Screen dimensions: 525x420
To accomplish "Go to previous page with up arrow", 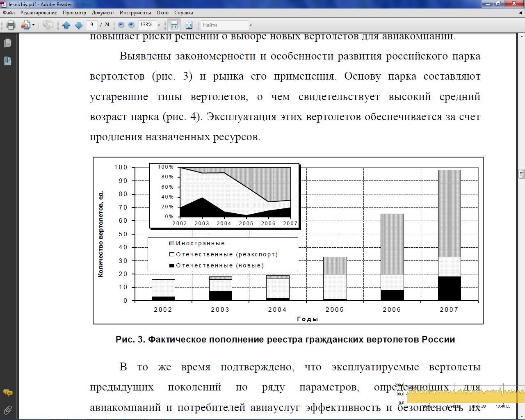I will point(66,25).
